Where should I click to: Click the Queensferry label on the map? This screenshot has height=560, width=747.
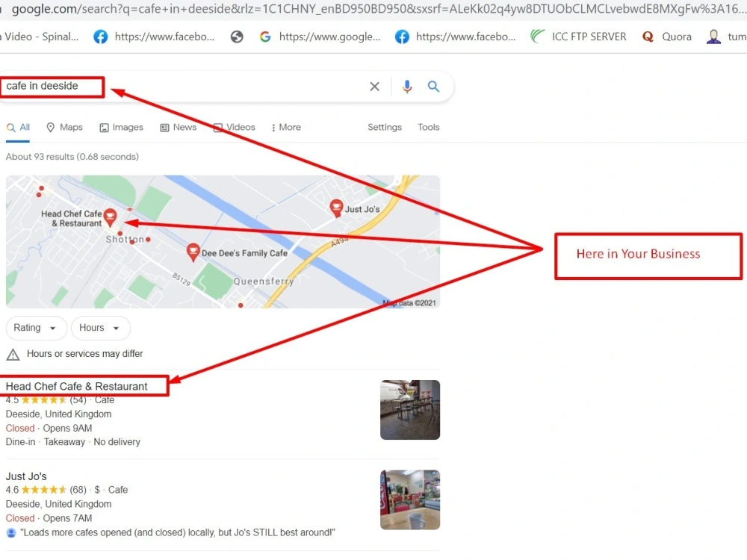click(x=264, y=281)
